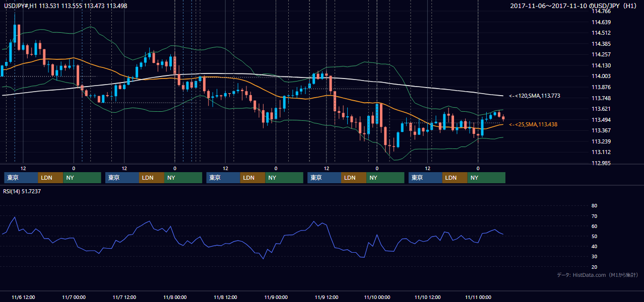
Task: Select RSI level 30 label
Action: 594,257
